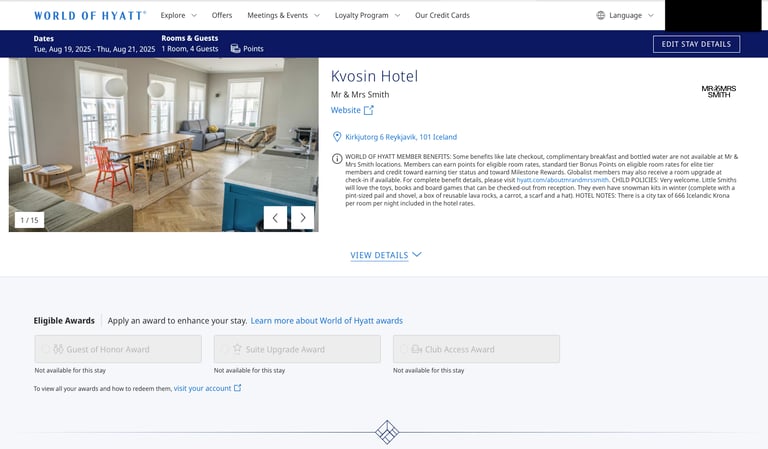Image resolution: width=768 pixels, height=449 pixels.
Task: Click the 1 / 15 photo counter
Action: 29,220
